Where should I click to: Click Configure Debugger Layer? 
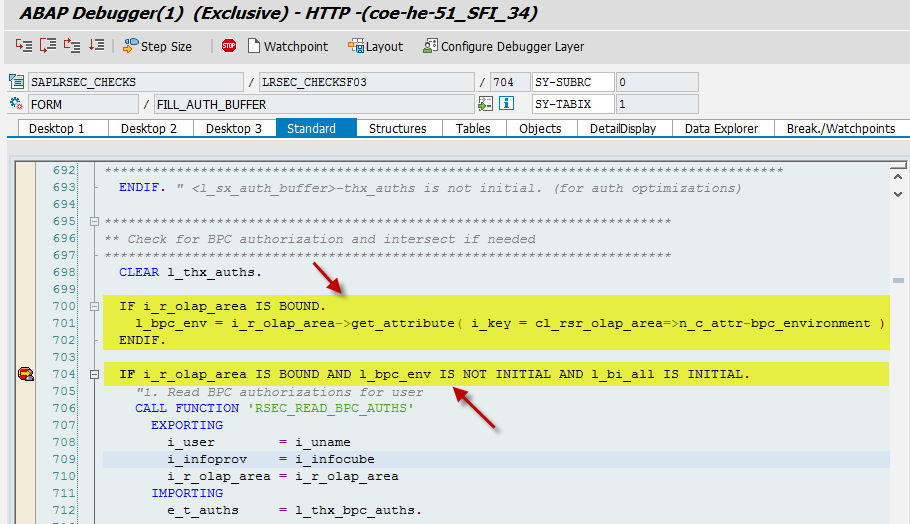(x=503, y=46)
